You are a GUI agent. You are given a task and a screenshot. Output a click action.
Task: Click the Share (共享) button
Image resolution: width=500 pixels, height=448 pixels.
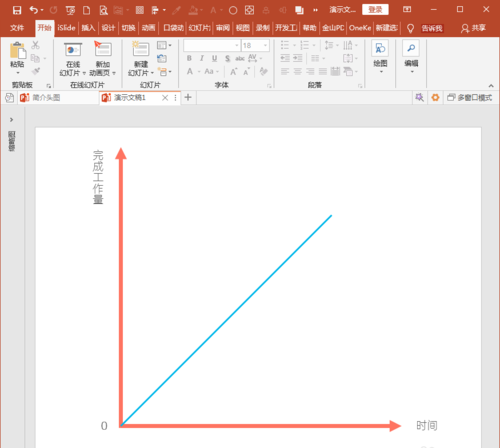pos(474,28)
